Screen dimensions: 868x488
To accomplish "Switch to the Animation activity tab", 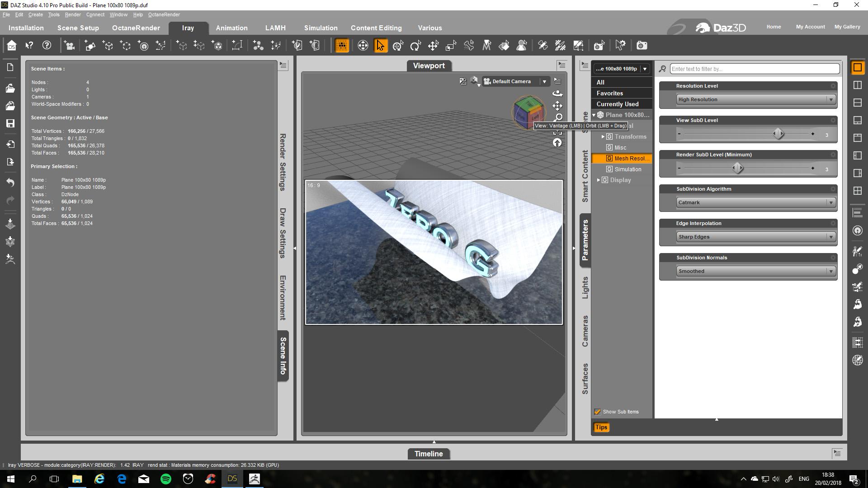I will pyautogui.click(x=231, y=28).
